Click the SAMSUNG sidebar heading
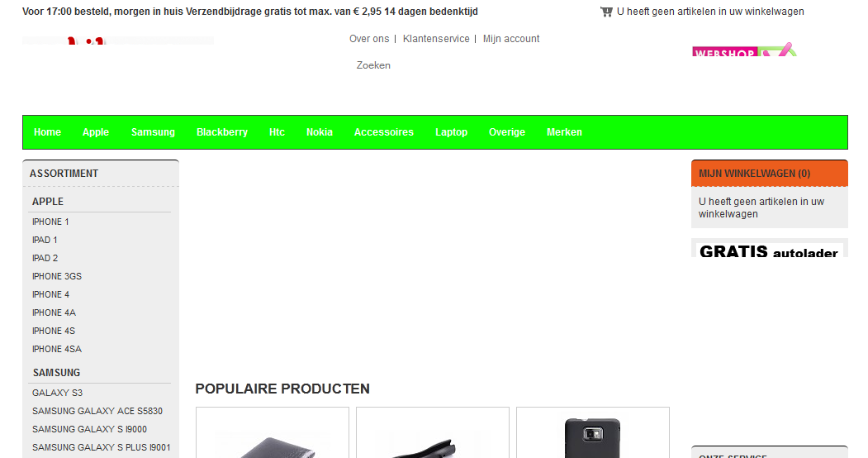 click(56, 373)
